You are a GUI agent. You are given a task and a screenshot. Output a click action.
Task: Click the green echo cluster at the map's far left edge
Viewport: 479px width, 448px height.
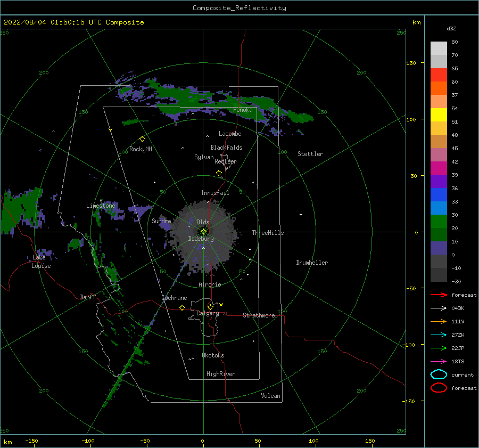pos(21,211)
